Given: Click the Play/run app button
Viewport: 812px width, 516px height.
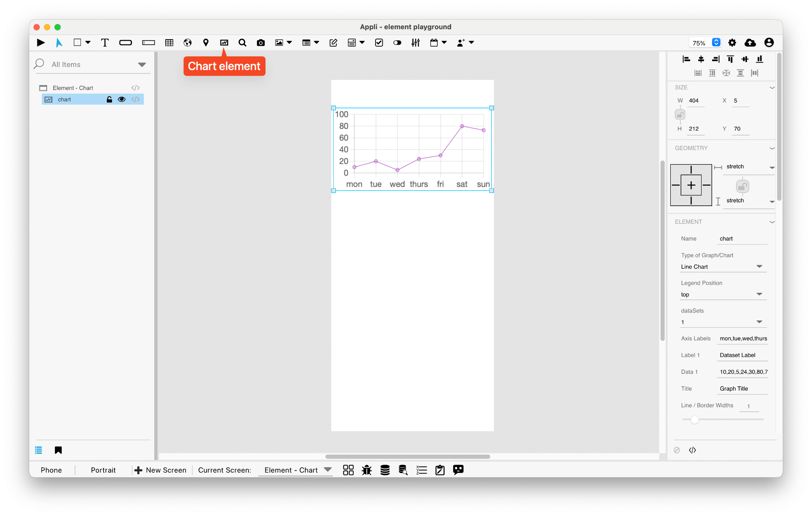Looking at the screenshot, I should (x=41, y=43).
